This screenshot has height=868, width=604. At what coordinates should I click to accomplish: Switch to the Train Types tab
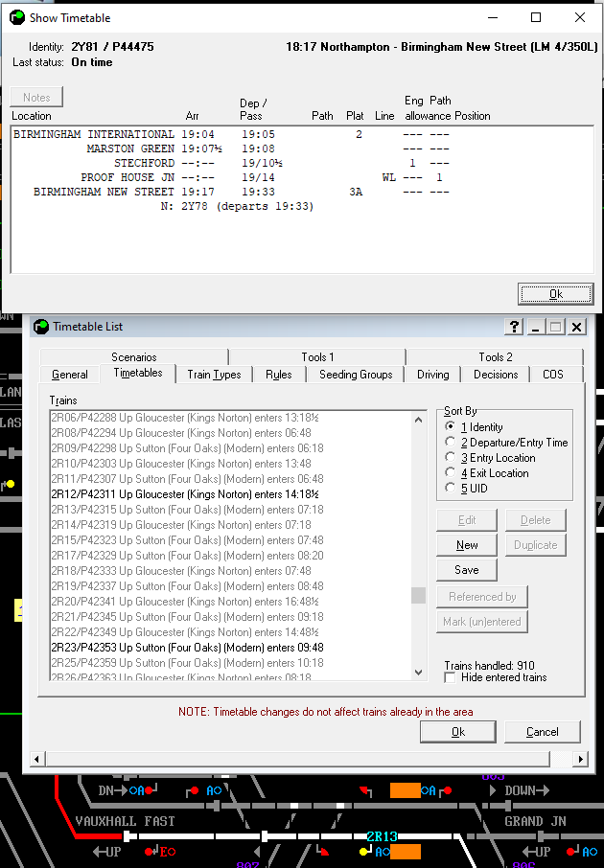[x=214, y=375]
